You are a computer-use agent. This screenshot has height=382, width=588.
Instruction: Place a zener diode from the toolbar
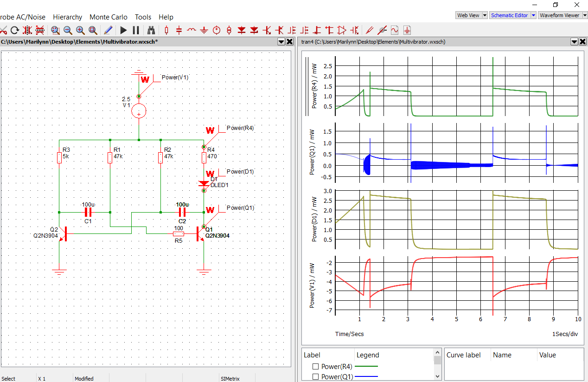point(254,30)
